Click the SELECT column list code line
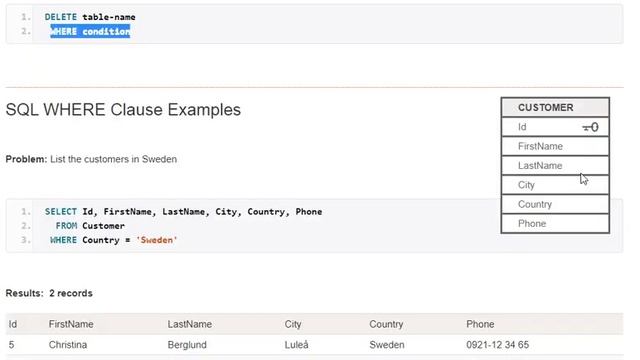Screen dimensions: 640x360 183,212
